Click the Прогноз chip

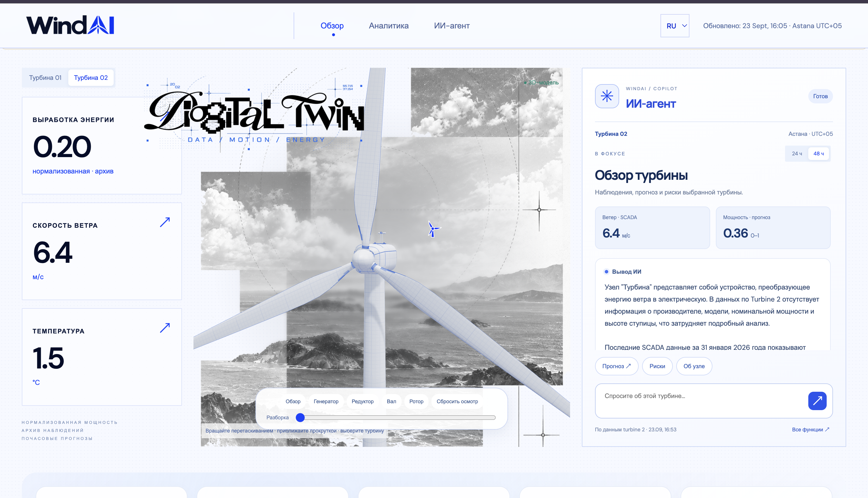tap(617, 366)
